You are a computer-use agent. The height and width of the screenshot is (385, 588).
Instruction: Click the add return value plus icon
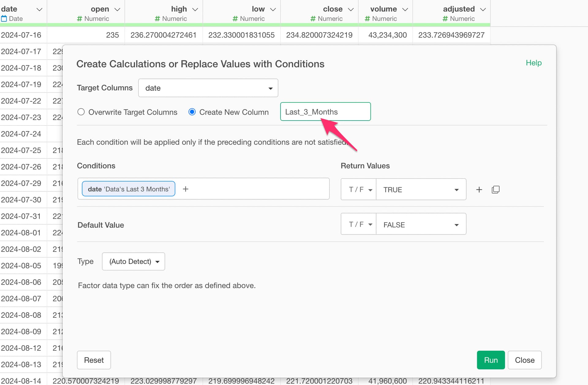tap(479, 190)
